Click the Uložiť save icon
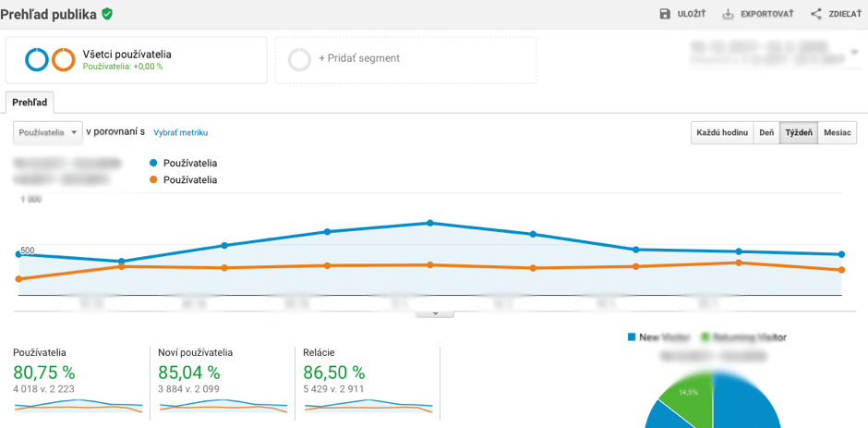Image resolution: width=868 pixels, height=428 pixels. point(665,15)
